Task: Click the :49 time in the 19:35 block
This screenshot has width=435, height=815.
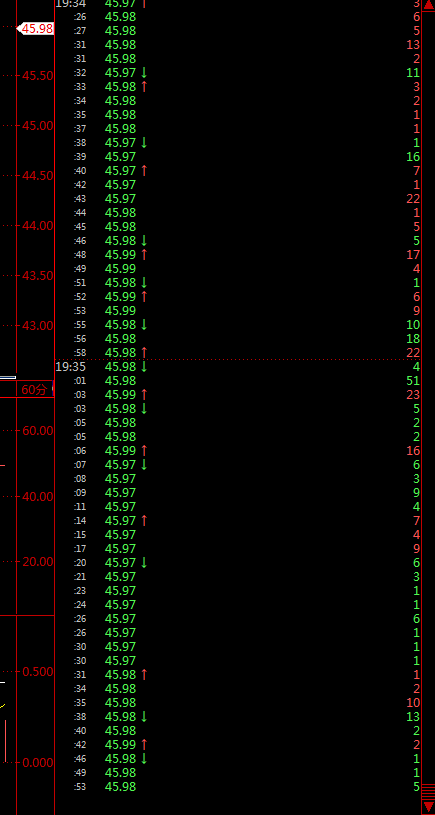Action: (81, 773)
